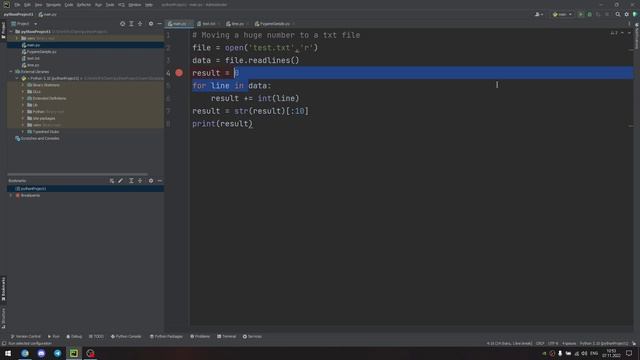This screenshot has height=360, width=640.
Task: Open Search Everywhere magnifier icon
Action: pos(618,14)
